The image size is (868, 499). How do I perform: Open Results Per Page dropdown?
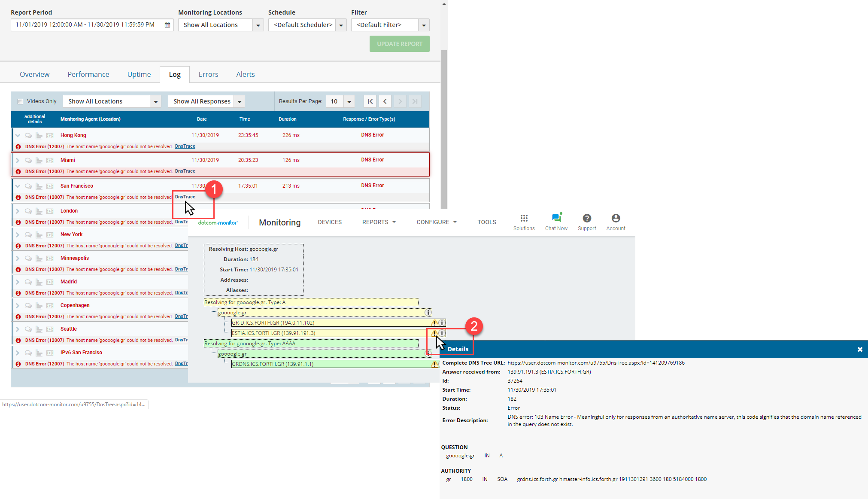click(349, 102)
